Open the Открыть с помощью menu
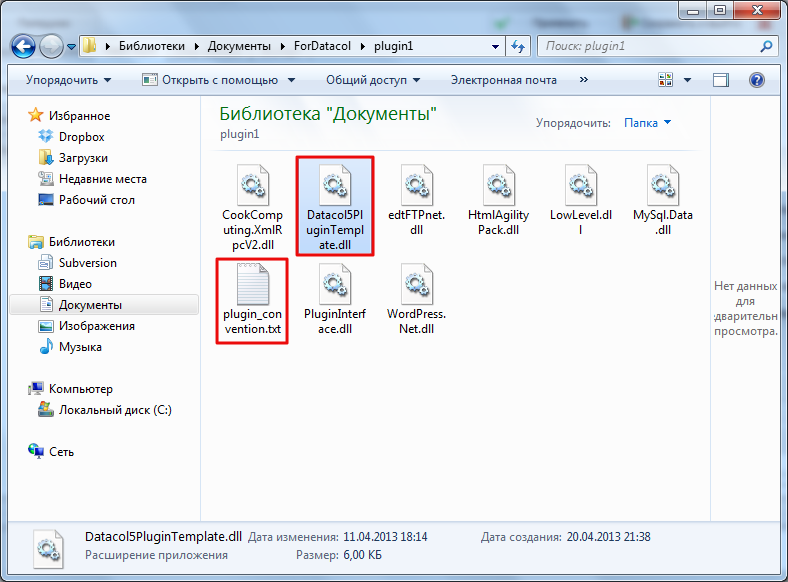The width and height of the screenshot is (788, 582). pos(219,80)
